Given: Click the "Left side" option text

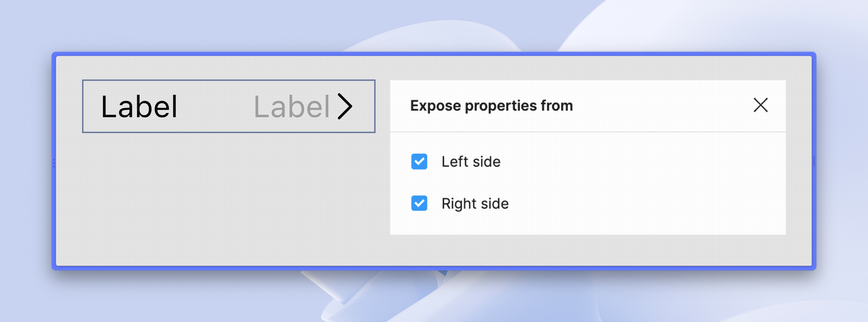Looking at the screenshot, I should point(471,162).
